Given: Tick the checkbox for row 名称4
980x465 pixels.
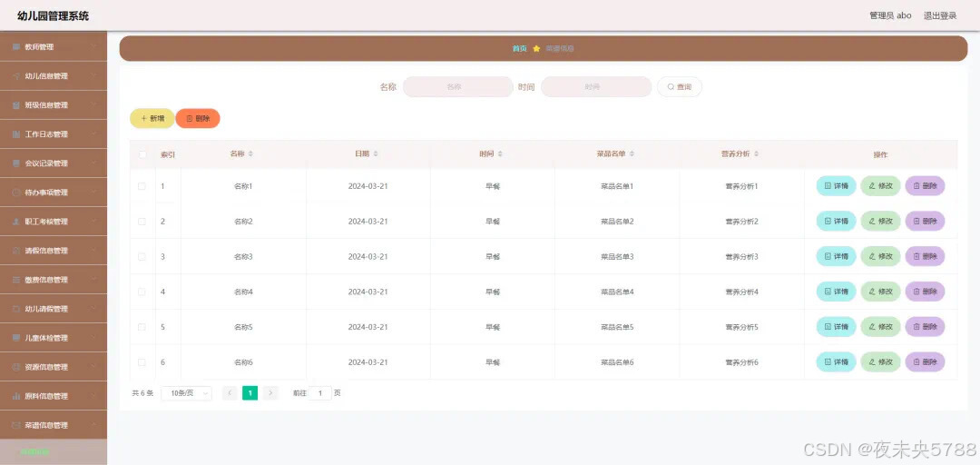Looking at the screenshot, I should point(142,292).
